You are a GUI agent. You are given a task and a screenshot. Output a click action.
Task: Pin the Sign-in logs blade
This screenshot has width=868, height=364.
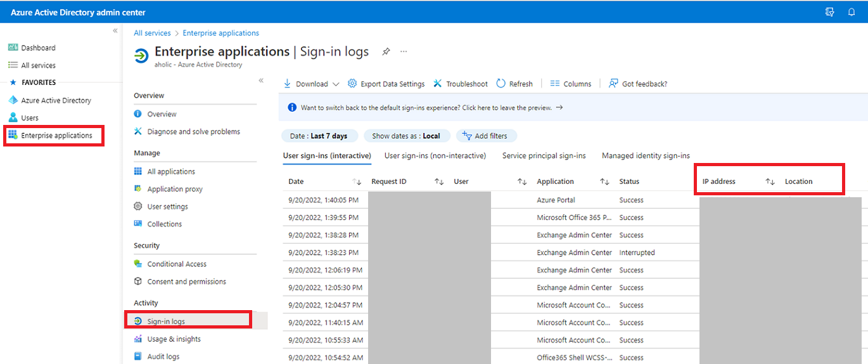click(386, 52)
